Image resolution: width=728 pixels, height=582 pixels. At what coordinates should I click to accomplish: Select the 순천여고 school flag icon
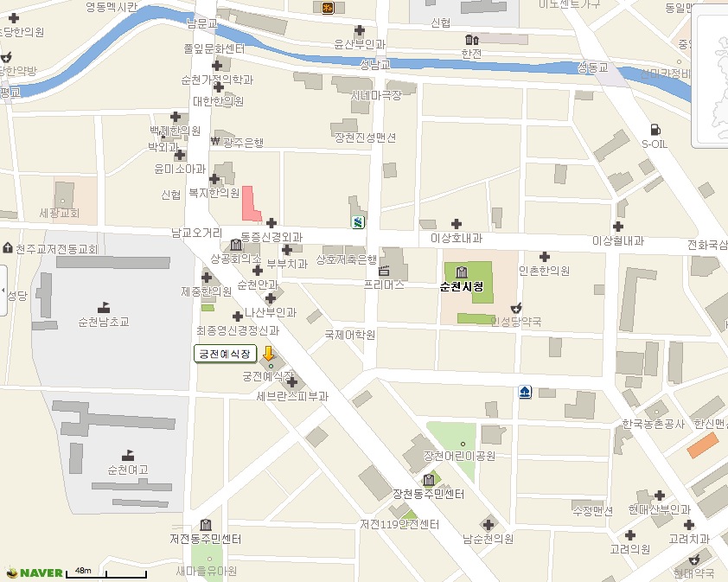pyautogui.click(x=129, y=454)
